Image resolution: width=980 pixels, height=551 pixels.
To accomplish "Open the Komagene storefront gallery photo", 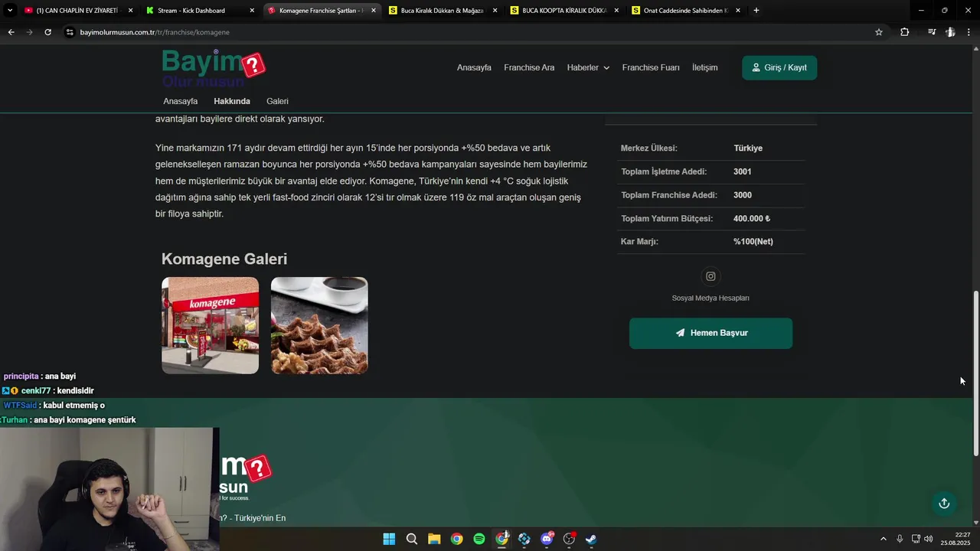I will pyautogui.click(x=210, y=325).
